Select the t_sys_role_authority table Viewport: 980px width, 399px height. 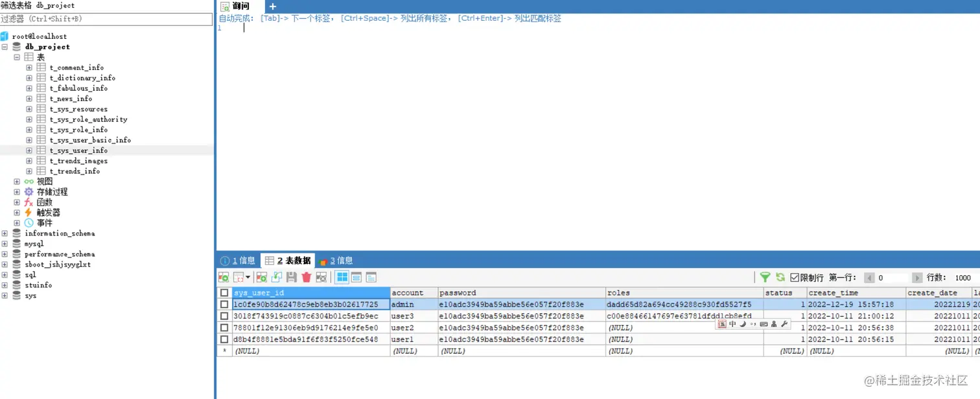[88, 119]
